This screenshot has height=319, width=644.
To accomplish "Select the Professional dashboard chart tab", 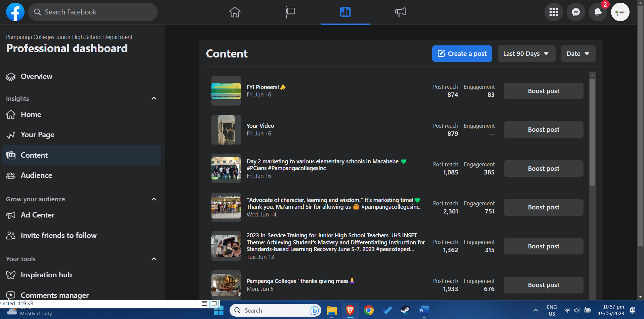I will tap(345, 12).
